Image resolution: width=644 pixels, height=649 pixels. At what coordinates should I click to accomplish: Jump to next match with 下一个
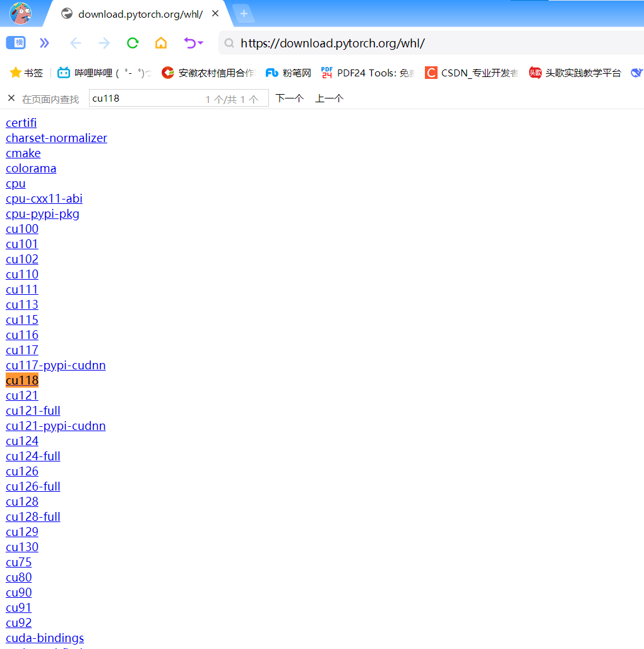(289, 98)
